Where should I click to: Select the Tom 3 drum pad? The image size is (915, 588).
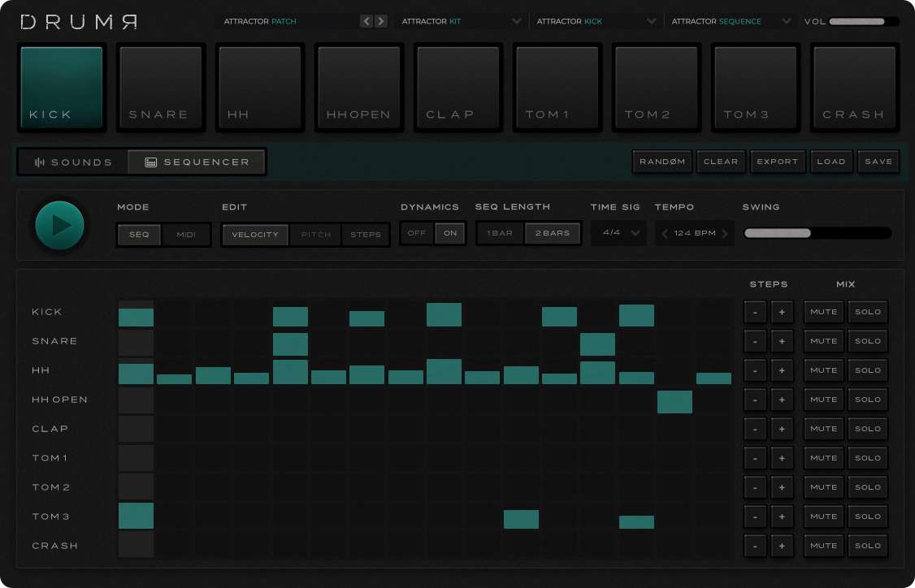(x=756, y=88)
